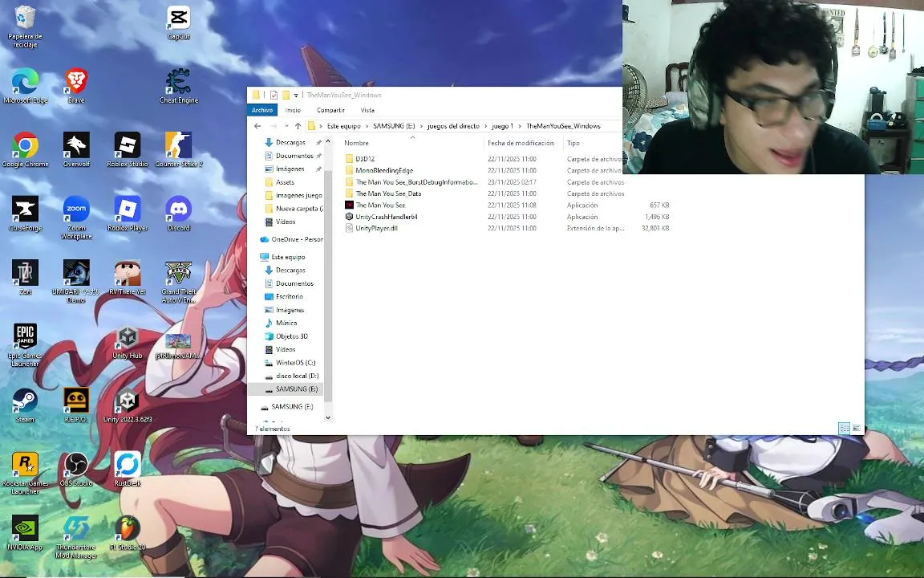Open the Google Chrome desktop shortcut
The height and width of the screenshot is (578, 924).
(26, 150)
